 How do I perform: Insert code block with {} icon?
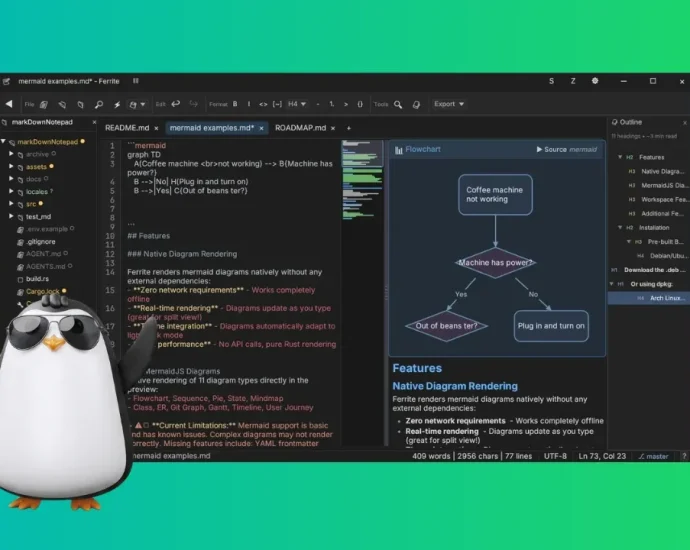pyautogui.click(x=360, y=104)
